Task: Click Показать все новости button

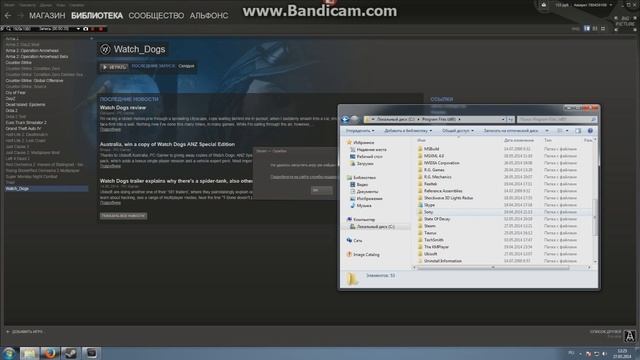Action: tap(123, 216)
